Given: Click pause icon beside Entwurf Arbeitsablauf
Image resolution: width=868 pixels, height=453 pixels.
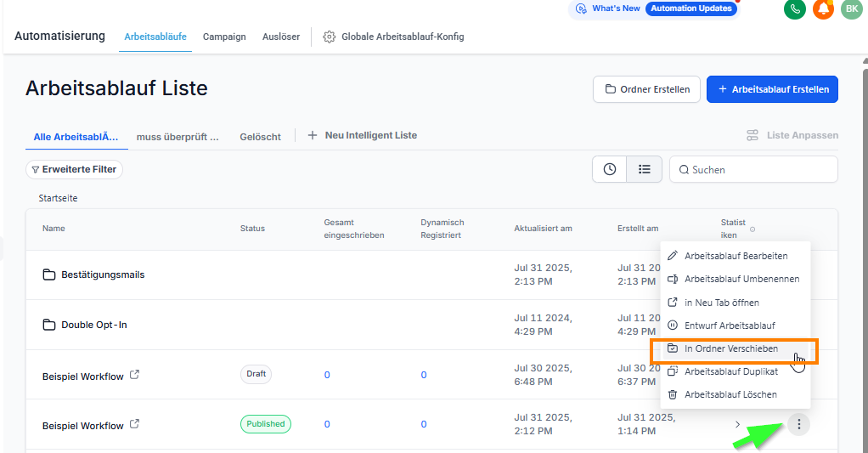Looking at the screenshot, I should pos(673,325).
